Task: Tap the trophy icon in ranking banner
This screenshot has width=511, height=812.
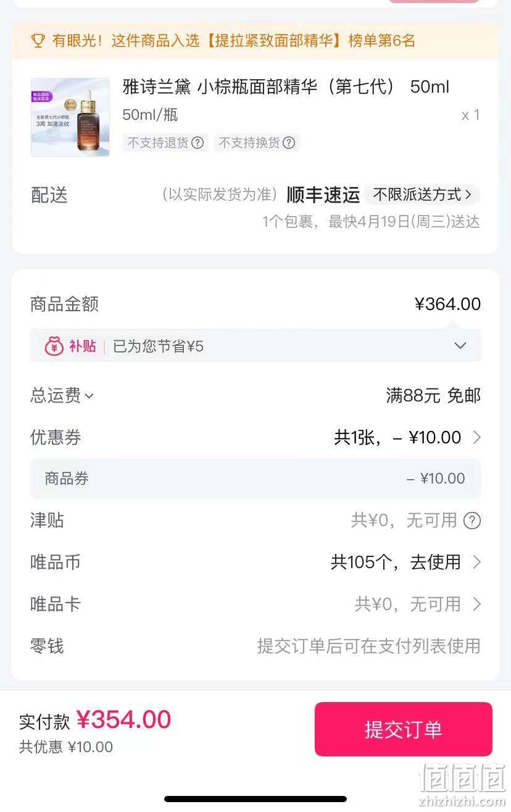Action: [38, 41]
